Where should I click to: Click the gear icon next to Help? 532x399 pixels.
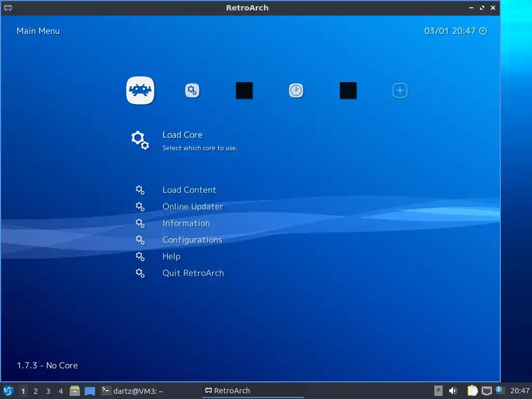coord(140,257)
